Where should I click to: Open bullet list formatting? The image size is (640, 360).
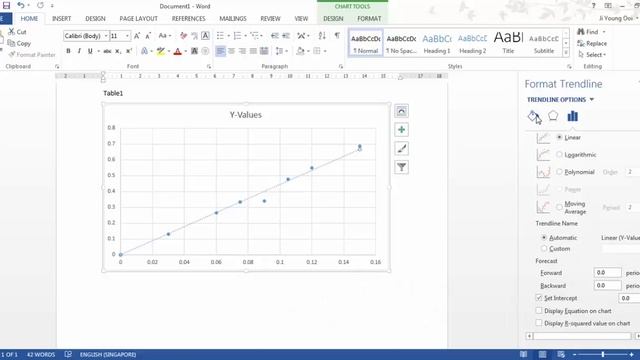(x=220, y=36)
